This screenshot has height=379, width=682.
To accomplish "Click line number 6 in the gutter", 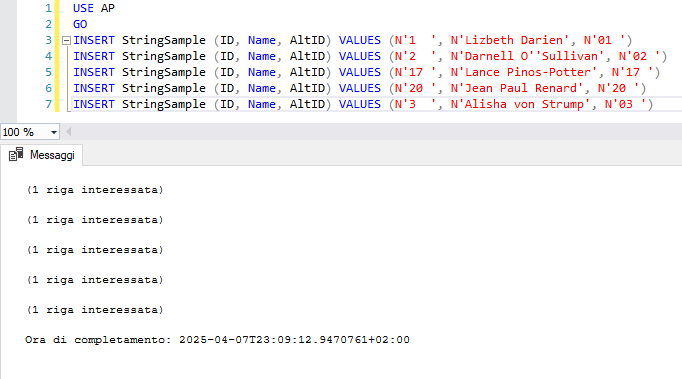I will point(48,88).
